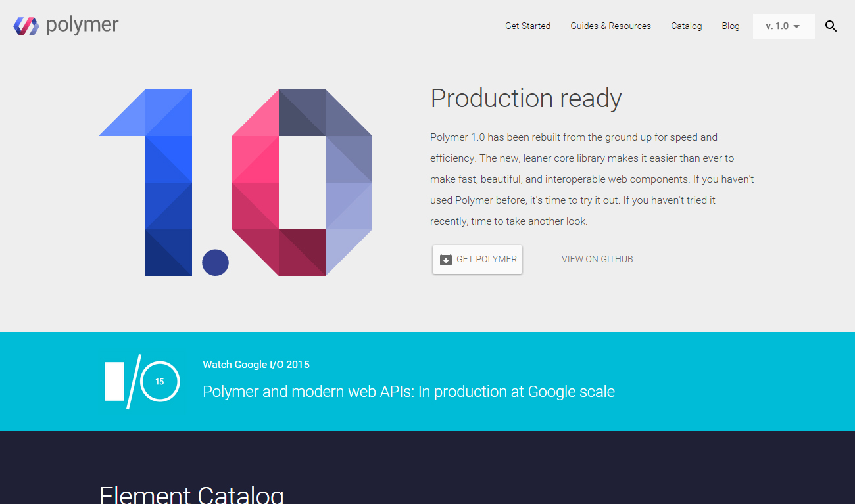855x504 pixels.
Task: Click VIEW ON GITHUB link
Action: click(x=597, y=259)
